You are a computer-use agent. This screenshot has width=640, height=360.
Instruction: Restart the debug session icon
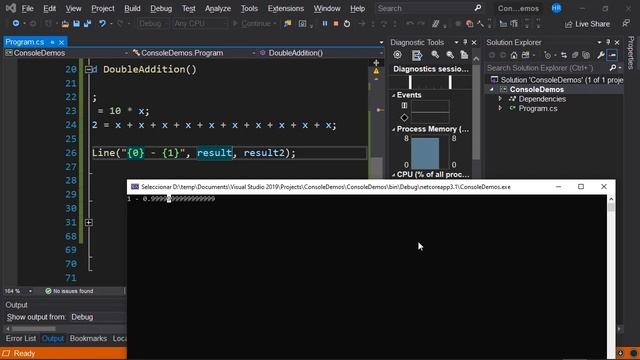(x=347, y=24)
